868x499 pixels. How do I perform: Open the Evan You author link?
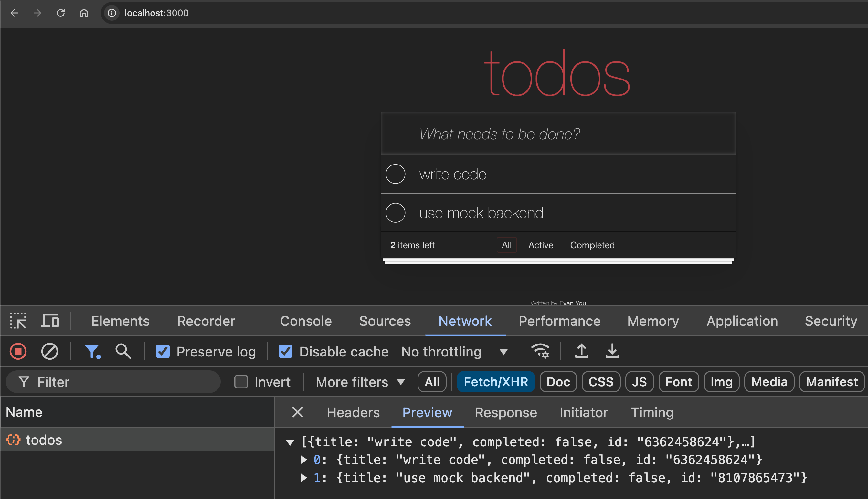[x=572, y=303]
